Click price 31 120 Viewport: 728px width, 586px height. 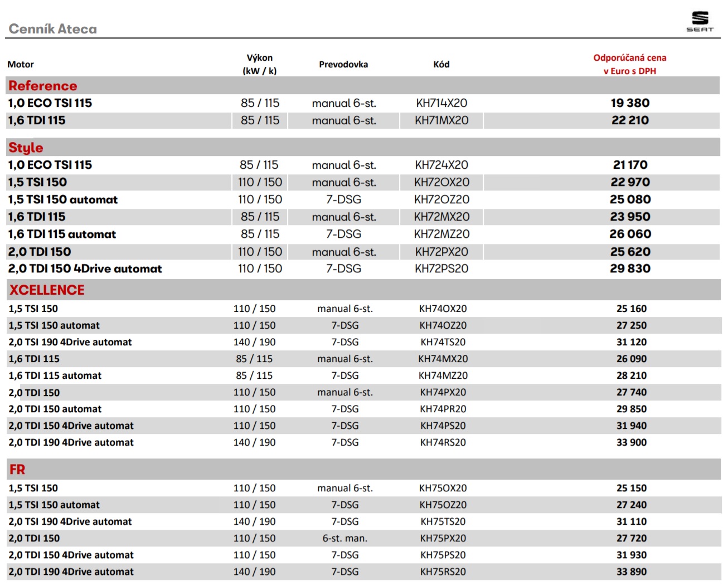pos(632,342)
